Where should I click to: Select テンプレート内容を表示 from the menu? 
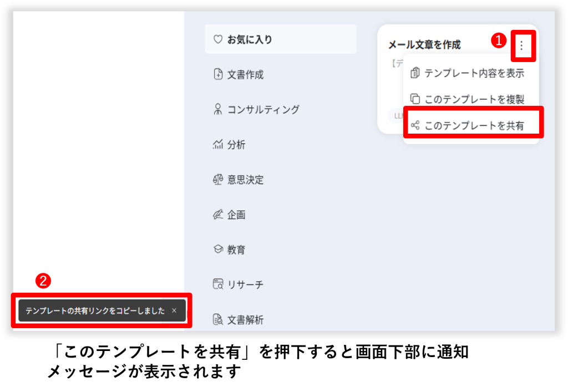[474, 73]
